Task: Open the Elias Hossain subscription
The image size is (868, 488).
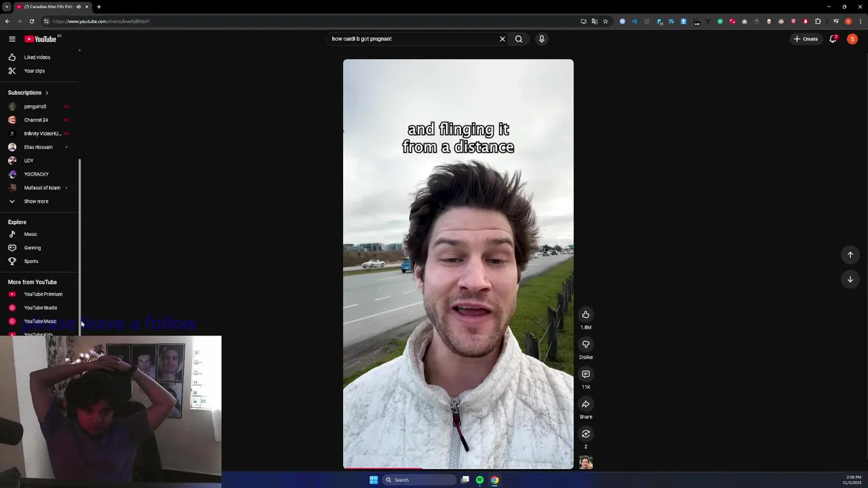Action: click(x=39, y=147)
